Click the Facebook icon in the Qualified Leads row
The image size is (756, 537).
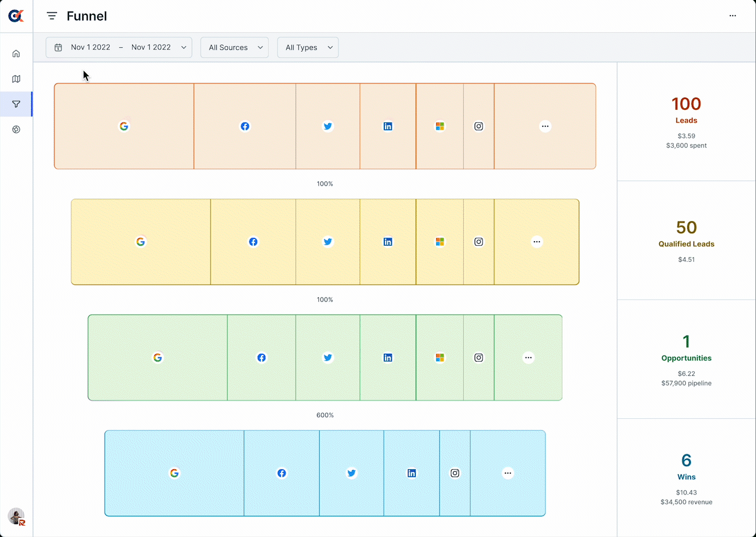pyautogui.click(x=253, y=242)
